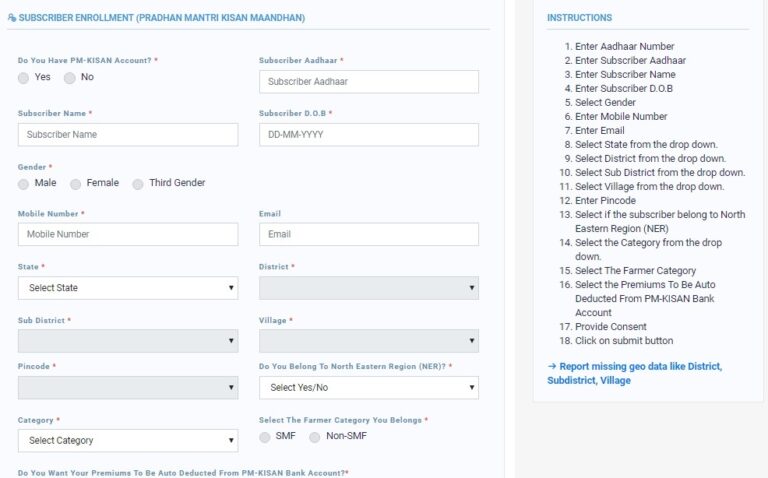Open the District dropdown
This screenshot has width=768, height=478.
(369, 288)
